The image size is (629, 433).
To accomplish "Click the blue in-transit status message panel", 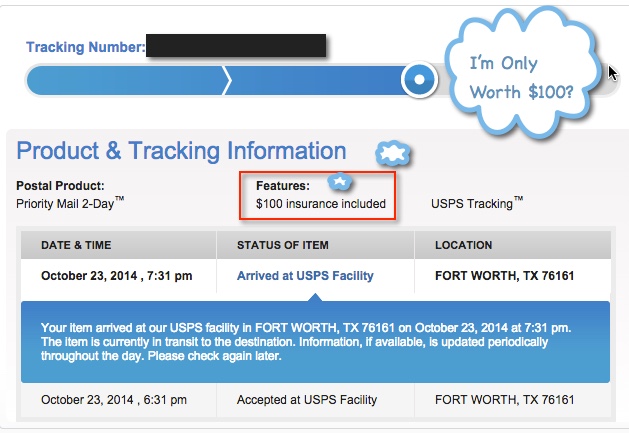I will [x=315, y=342].
